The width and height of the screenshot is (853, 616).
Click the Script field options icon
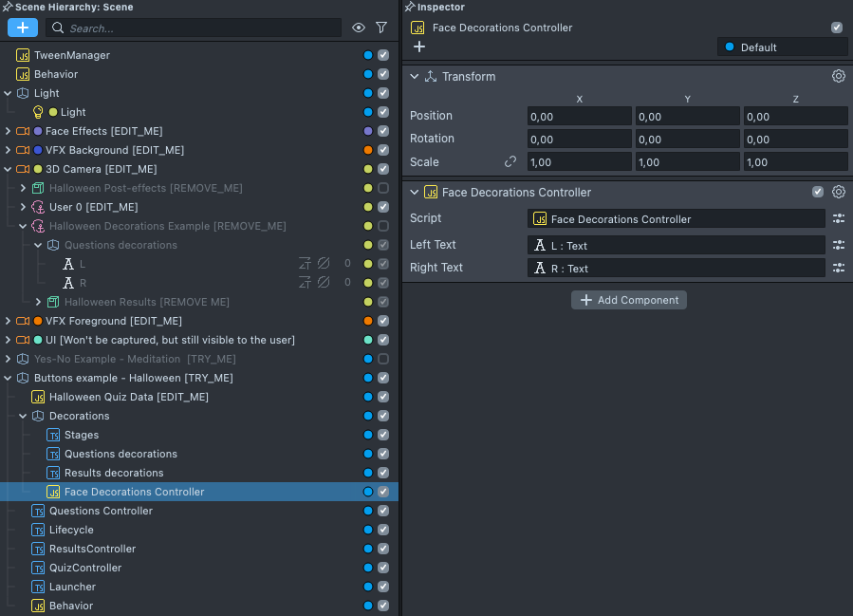(x=839, y=219)
